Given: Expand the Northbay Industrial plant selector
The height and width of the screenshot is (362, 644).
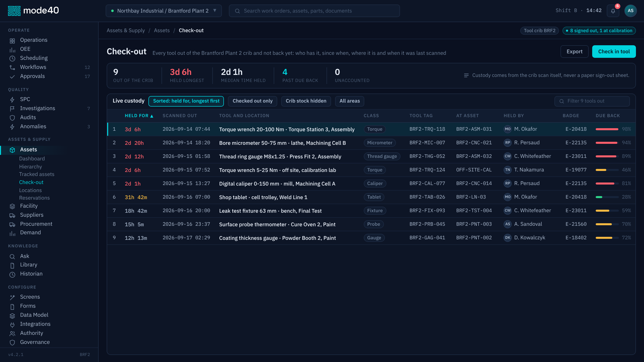Looking at the screenshot, I should pyautogui.click(x=164, y=11).
